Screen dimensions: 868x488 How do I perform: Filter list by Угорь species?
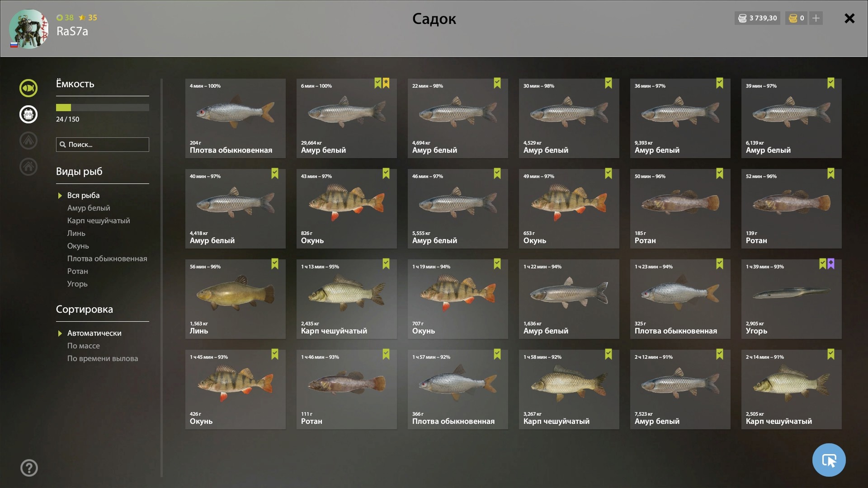(77, 284)
